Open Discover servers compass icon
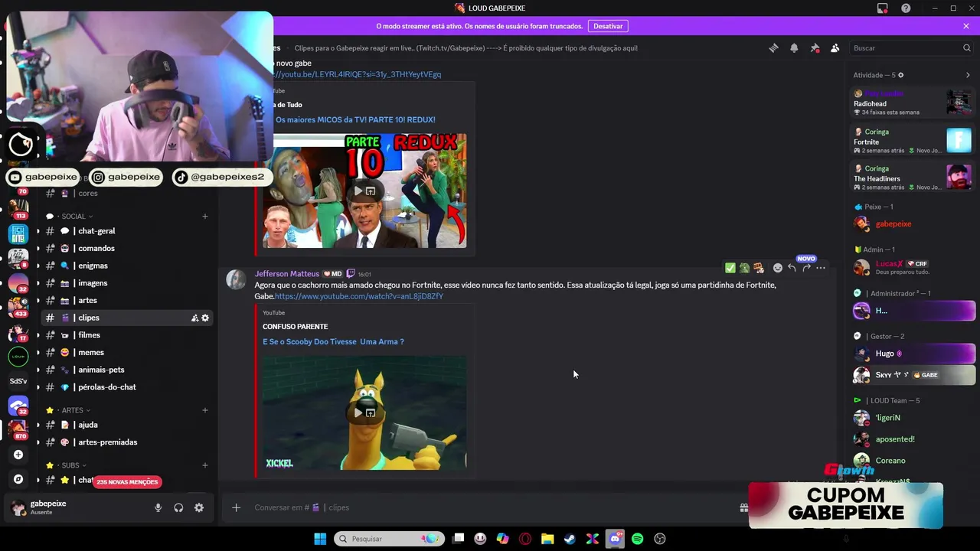980x551 pixels. (x=18, y=479)
